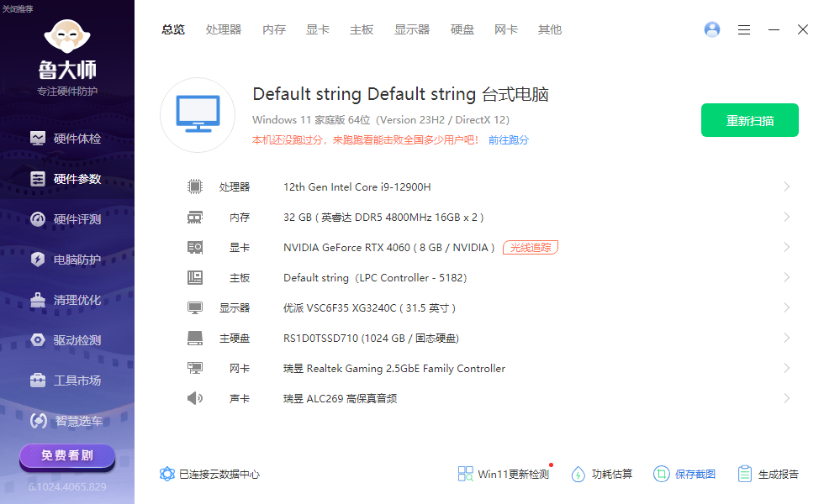This screenshot has width=824, height=504.
Task: Open 清理优化 sidebar entry
Action: 66,301
